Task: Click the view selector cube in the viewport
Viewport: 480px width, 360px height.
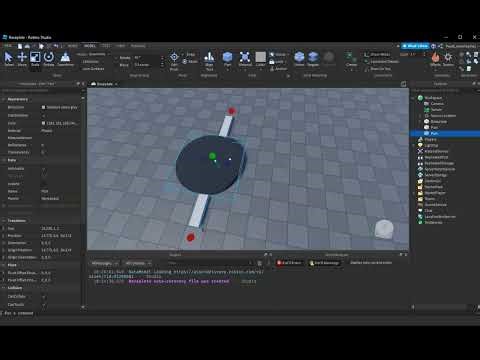Action: coord(384,229)
